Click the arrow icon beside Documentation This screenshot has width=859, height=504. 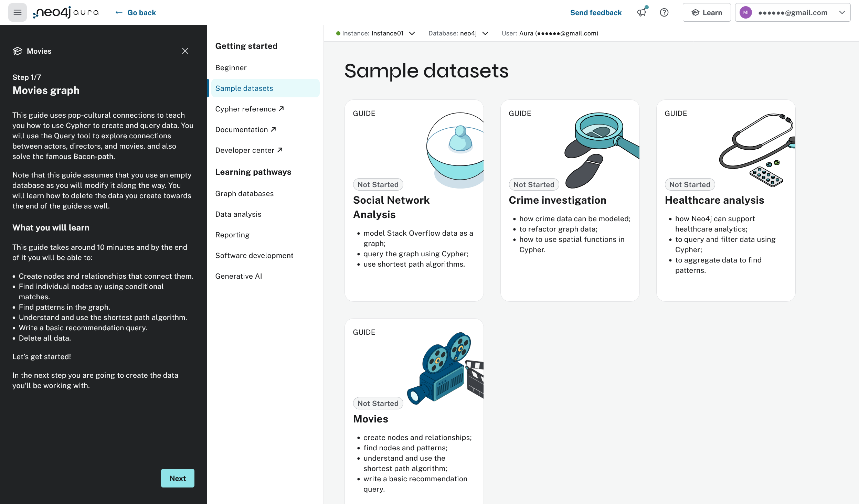pos(273,129)
